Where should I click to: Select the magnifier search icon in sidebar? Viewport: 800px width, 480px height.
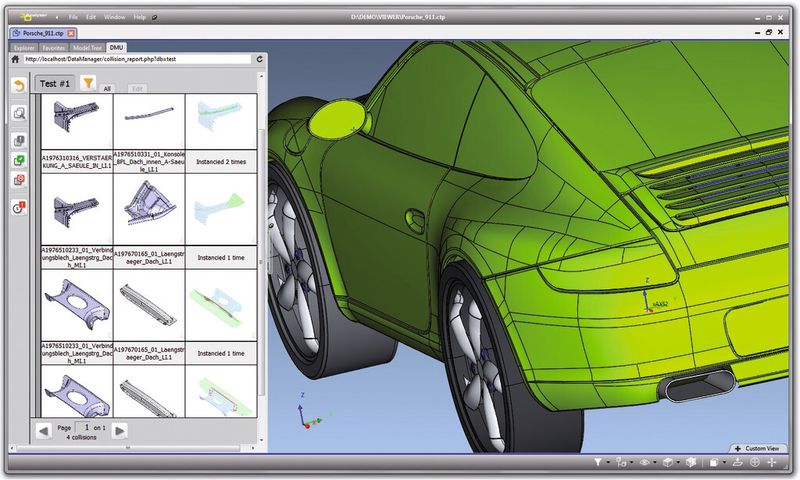19,113
